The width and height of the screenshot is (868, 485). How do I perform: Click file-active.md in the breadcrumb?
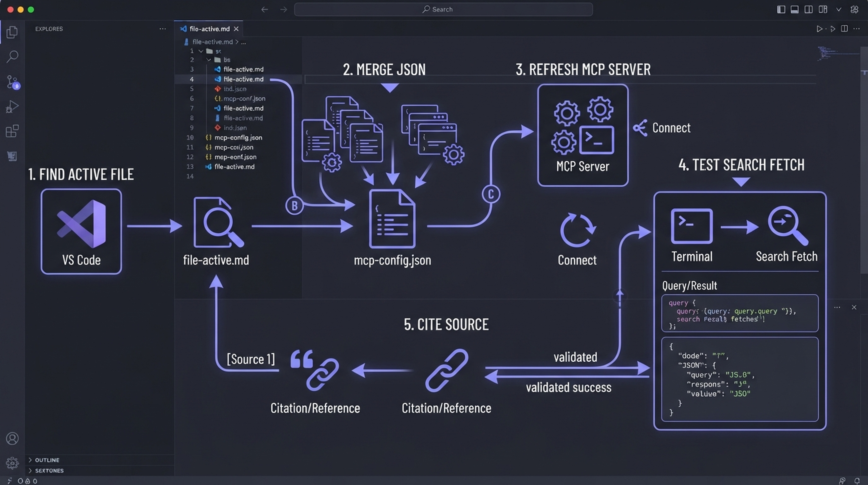click(x=212, y=42)
